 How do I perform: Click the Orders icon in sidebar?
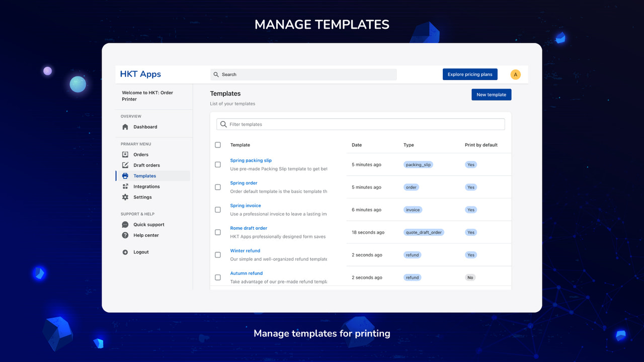coord(124,154)
